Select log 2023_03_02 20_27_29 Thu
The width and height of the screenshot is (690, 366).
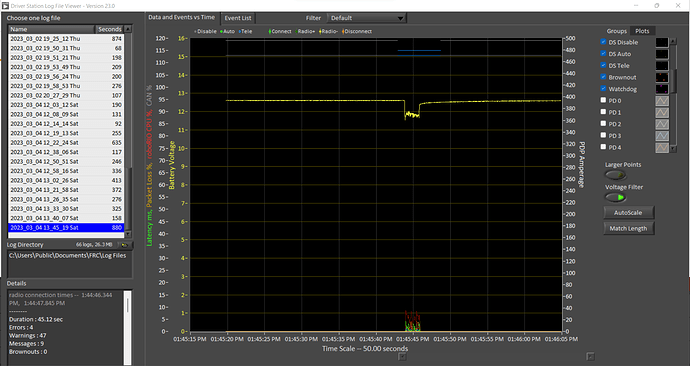pyautogui.click(x=66, y=95)
